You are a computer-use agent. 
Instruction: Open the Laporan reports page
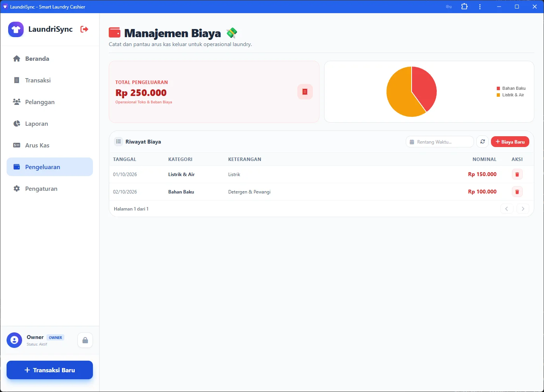click(x=50, y=123)
